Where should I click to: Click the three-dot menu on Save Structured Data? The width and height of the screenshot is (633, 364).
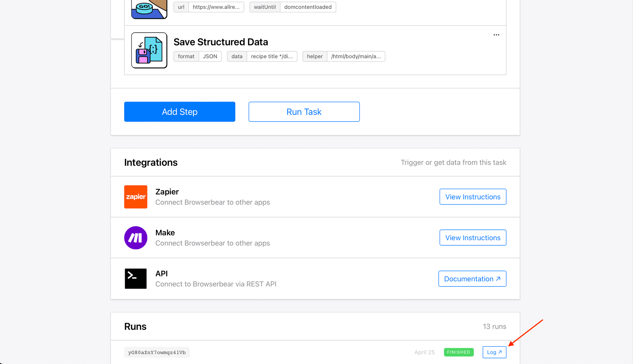click(x=496, y=35)
